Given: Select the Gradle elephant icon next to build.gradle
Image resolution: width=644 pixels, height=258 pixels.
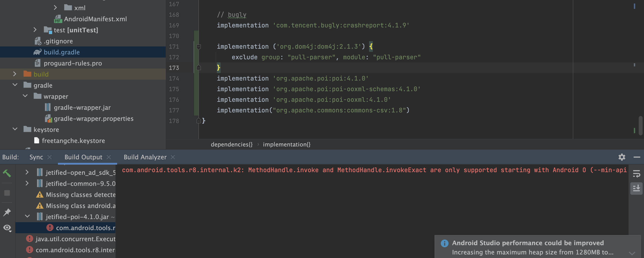Looking at the screenshot, I should pyautogui.click(x=38, y=52).
